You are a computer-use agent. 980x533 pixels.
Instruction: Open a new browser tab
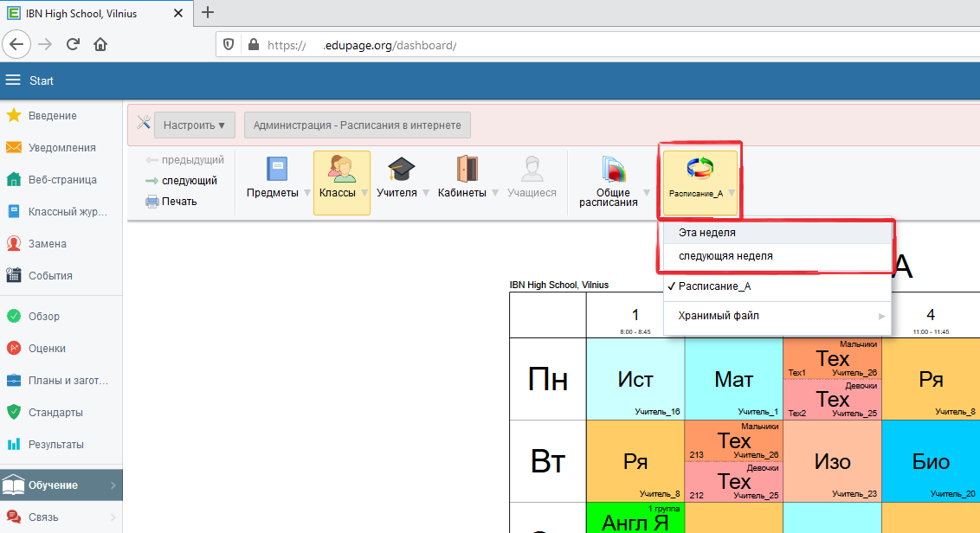(x=208, y=12)
